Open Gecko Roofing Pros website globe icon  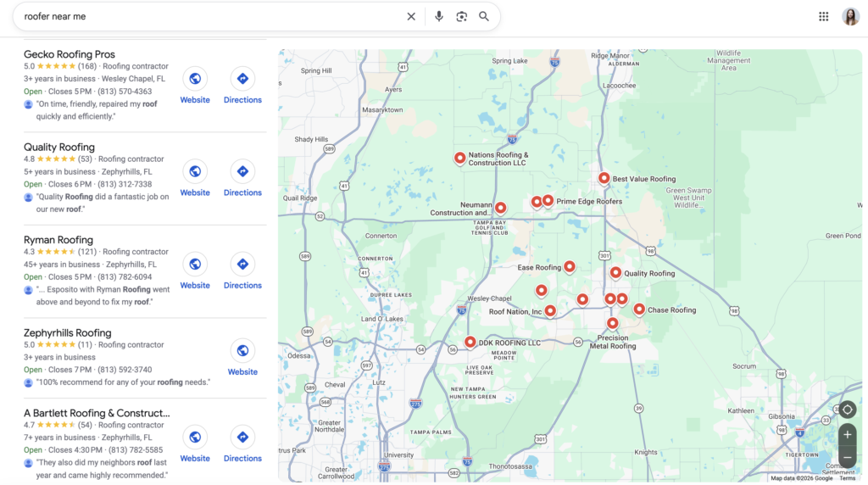click(195, 79)
